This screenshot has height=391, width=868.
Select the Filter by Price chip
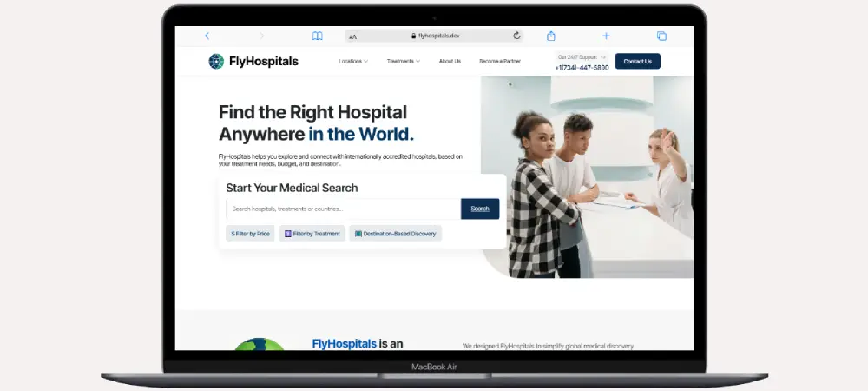(250, 234)
